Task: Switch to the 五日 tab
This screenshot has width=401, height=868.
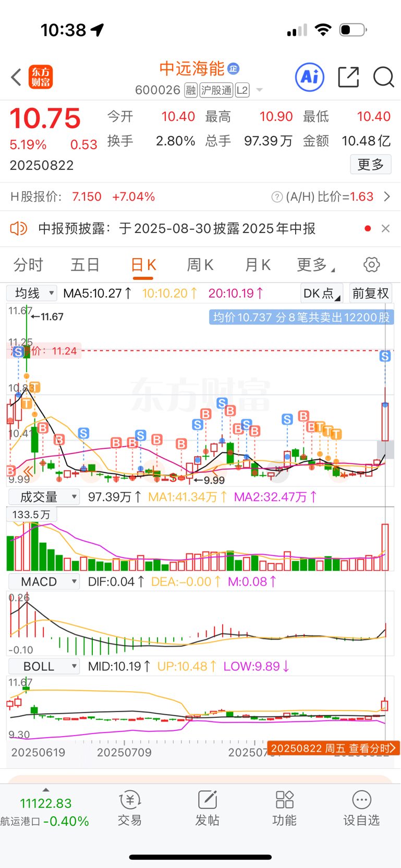Action: tap(85, 265)
